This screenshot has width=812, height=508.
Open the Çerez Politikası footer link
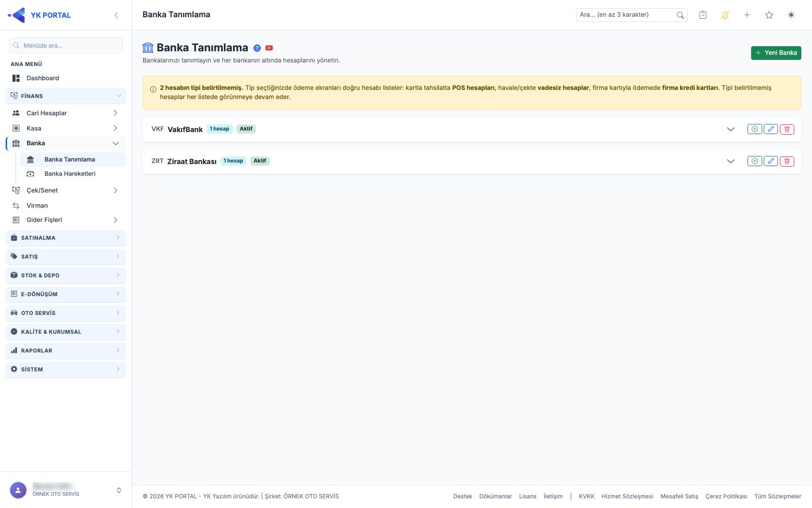point(726,496)
